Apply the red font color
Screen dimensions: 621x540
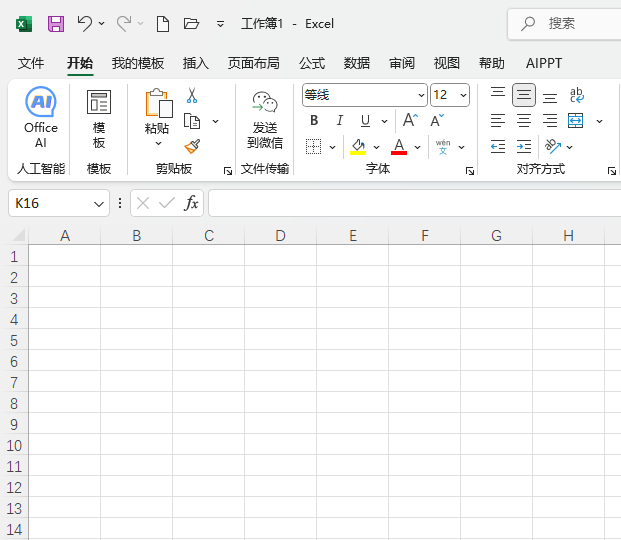(x=399, y=147)
